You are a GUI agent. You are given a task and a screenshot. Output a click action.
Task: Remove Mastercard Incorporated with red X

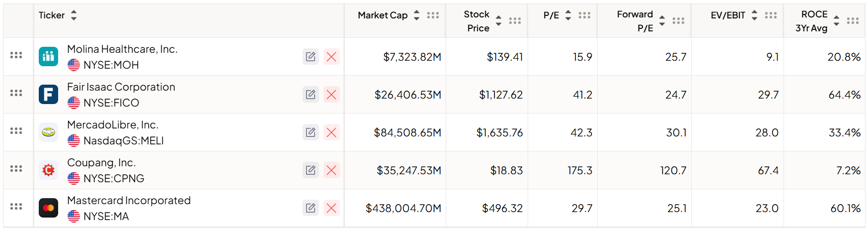click(331, 208)
